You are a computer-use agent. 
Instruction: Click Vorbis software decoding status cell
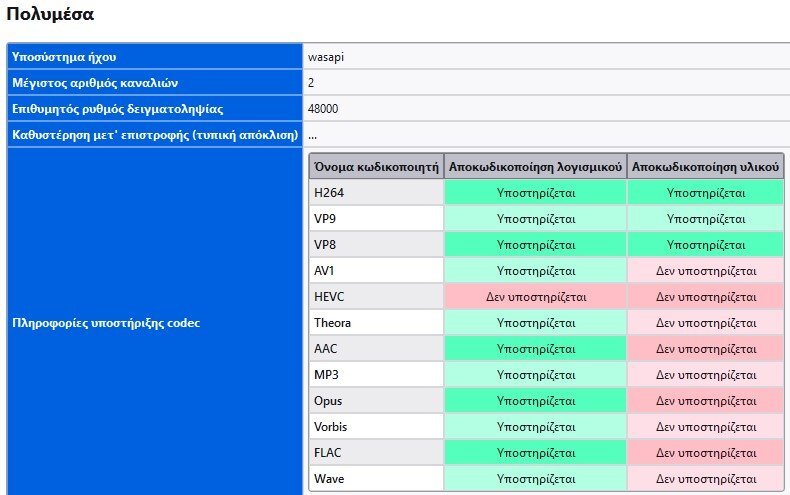[536, 426]
